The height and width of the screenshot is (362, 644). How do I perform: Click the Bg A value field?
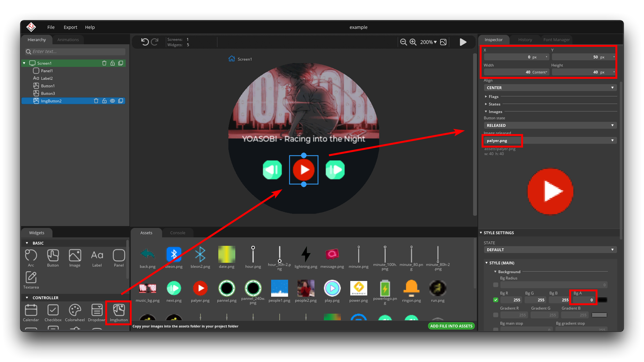(x=584, y=300)
